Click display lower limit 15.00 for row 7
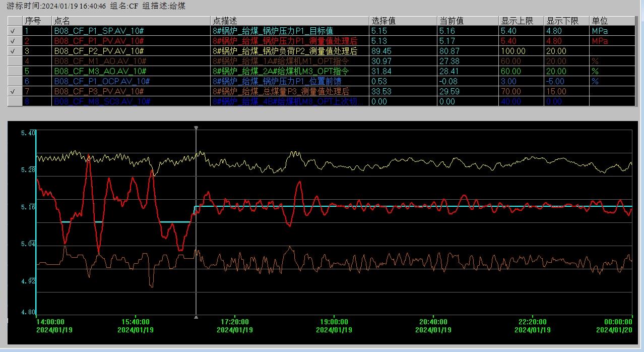Image resolution: width=644 pixels, height=352 pixels. 556,91
